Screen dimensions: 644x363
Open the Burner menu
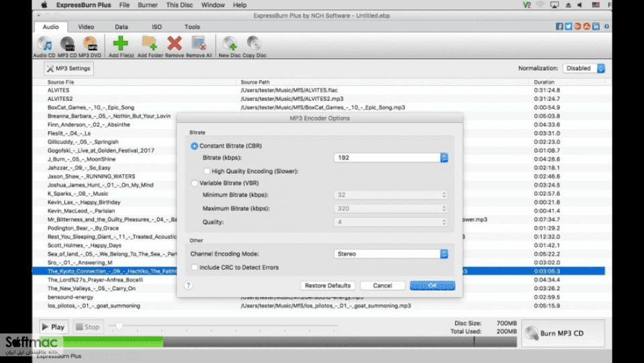[148, 5]
